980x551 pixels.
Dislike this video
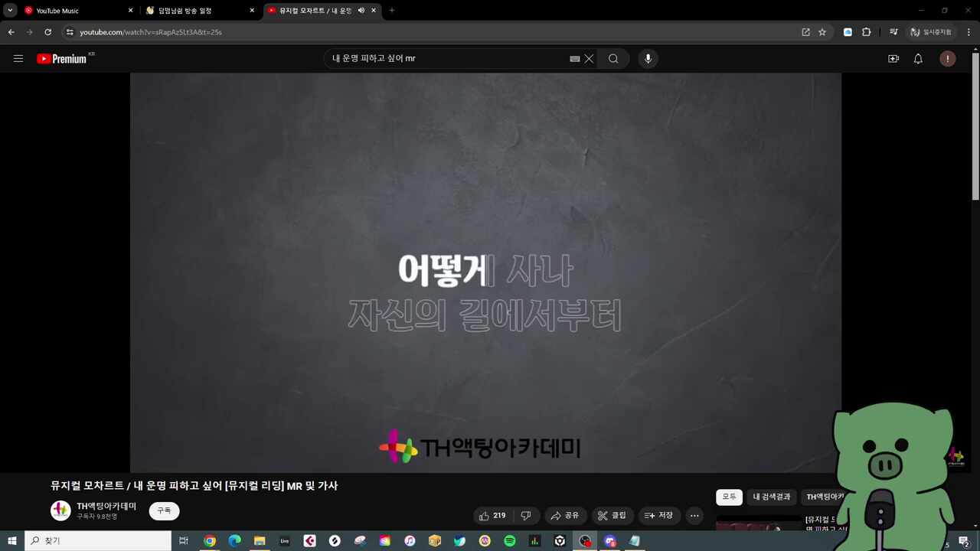(526, 516)
